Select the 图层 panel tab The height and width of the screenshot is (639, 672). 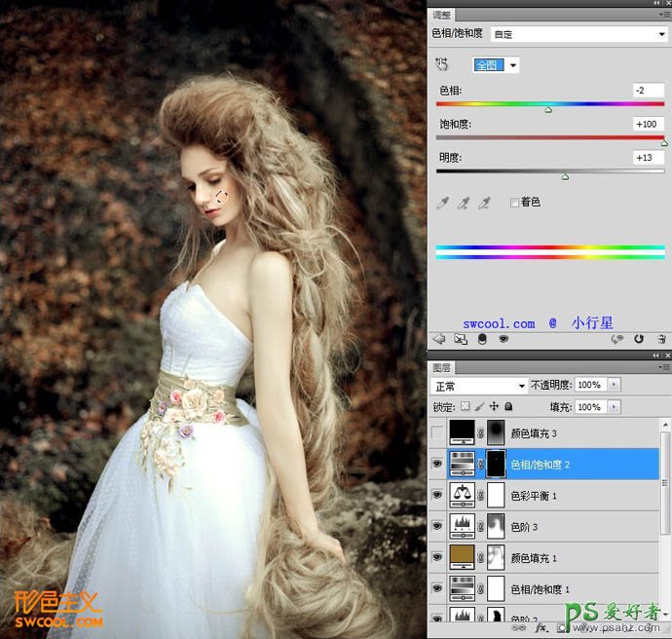(441, 367)
